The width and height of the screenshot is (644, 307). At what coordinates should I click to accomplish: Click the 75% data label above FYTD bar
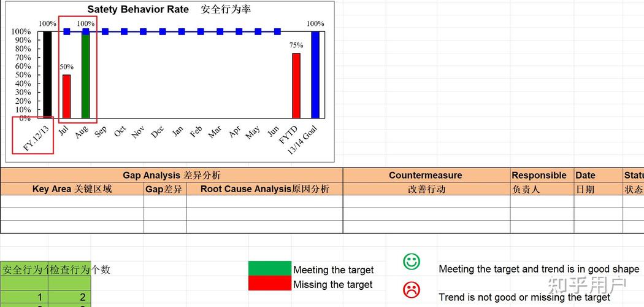point(296,45)
